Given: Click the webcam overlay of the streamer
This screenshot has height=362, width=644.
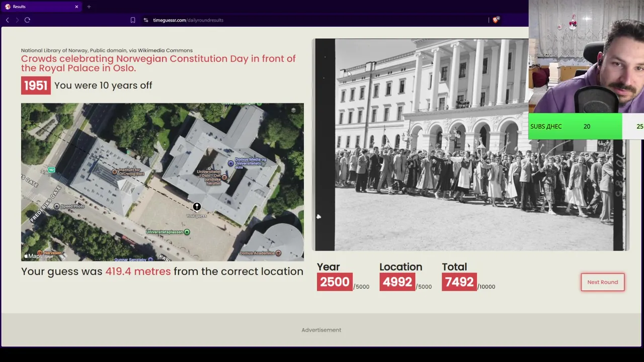Looking at the screenshot, I should pyautogui.click(x=586, y=56).
